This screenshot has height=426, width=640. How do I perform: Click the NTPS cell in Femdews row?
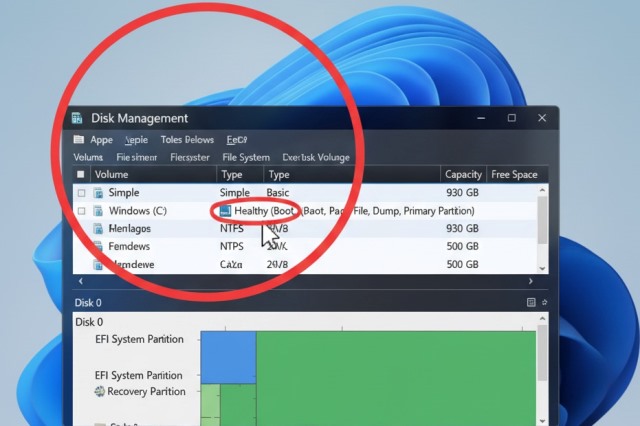[x=231, y=246]
